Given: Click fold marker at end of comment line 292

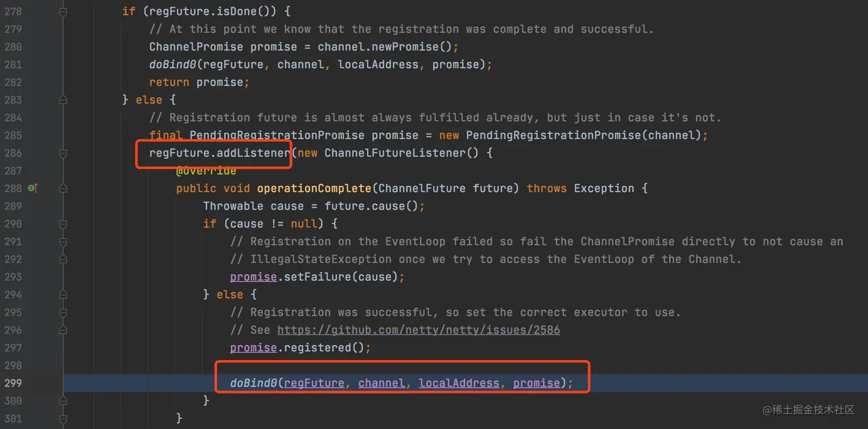Looking at the screenshot, I should (x=63, y=260).
